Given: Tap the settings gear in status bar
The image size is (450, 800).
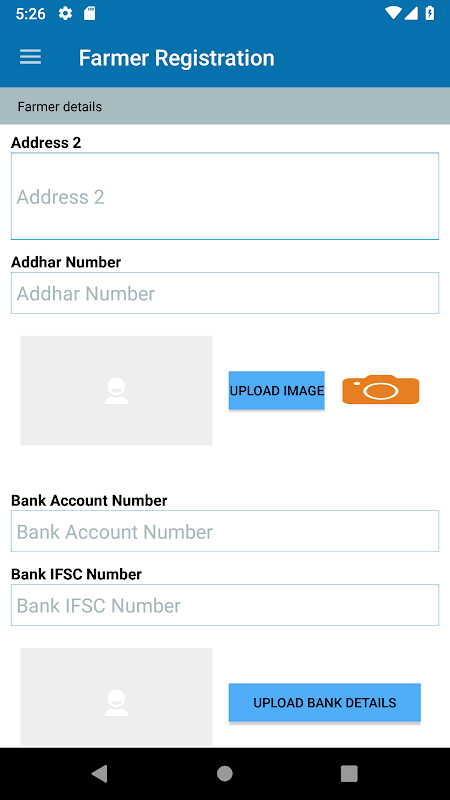Looking at the screenshot, I should [65, 14].
